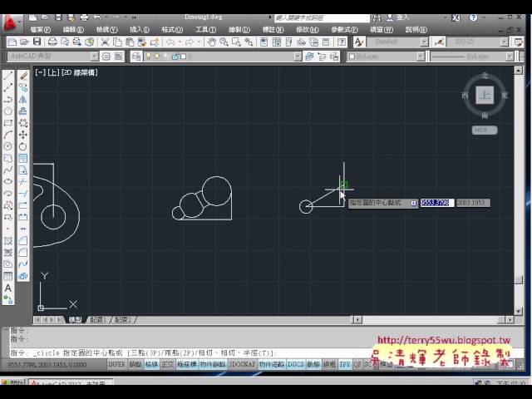This screenshot has width=532, height=399.
Task: Switch to the 配置1 layout tab
Action: pyautogui.click(x=98, y=319)
